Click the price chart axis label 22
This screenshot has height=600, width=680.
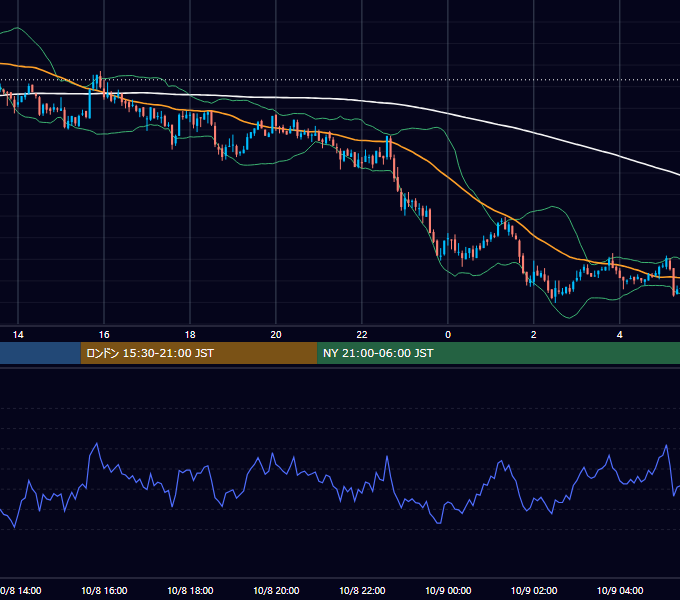tap(362, 335)
